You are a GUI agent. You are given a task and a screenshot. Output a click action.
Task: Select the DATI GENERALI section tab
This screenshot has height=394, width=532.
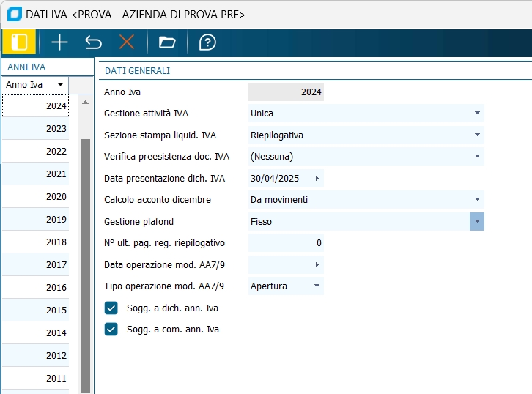click(x=138, y=71)
